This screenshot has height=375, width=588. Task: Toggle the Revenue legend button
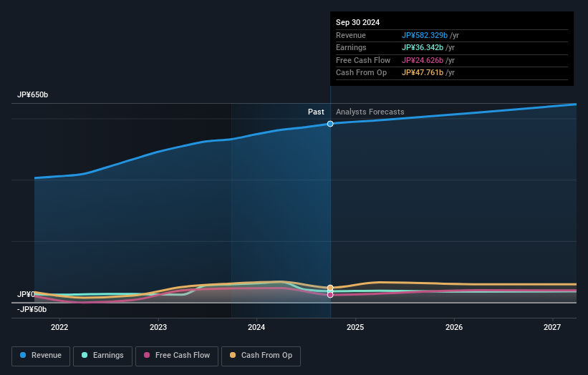click(x=41, y=356)
